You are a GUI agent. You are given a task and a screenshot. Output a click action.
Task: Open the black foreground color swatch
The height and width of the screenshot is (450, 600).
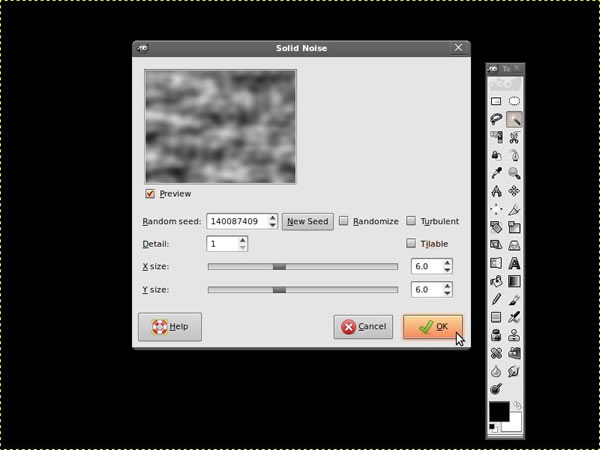point(499,412)
